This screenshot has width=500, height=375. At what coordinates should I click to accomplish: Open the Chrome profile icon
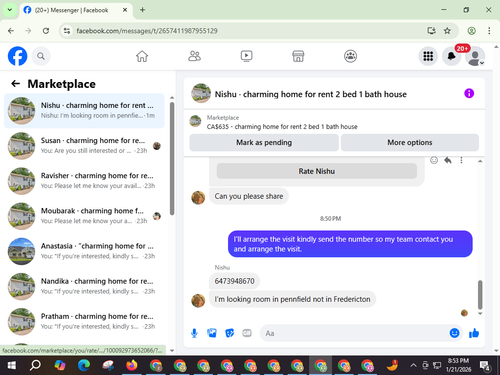click(471, 31)
